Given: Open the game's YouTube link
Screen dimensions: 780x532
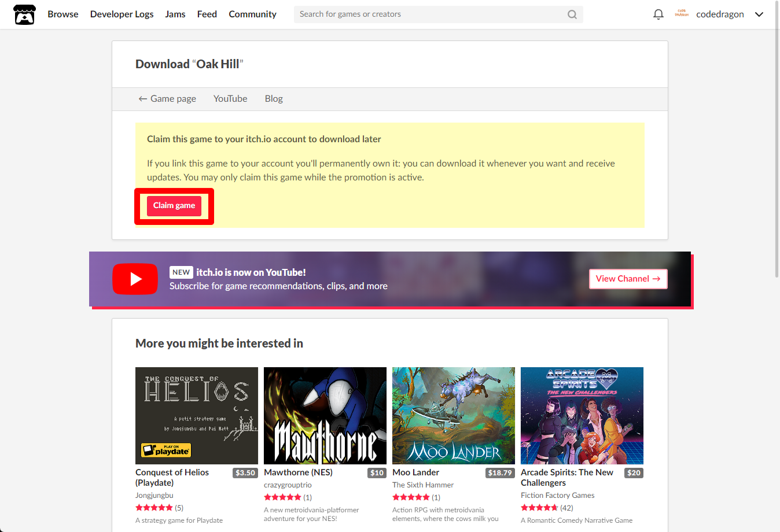Looking at the screenshot, I should click(230, 99).
